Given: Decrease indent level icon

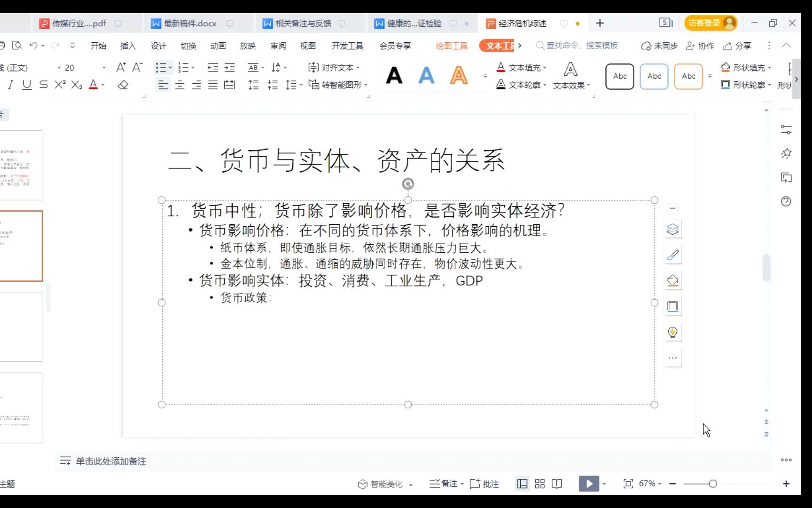Looking at the screenshot, I should 213,68.
